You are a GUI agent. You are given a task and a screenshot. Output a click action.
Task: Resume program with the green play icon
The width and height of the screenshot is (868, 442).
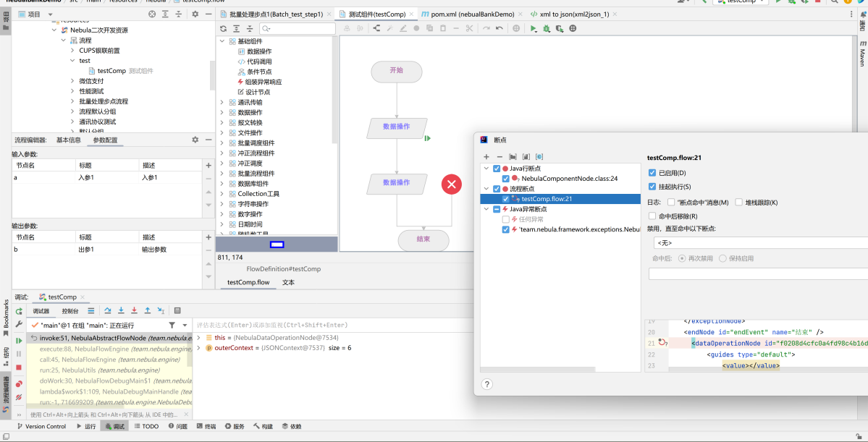click(19, 340)
